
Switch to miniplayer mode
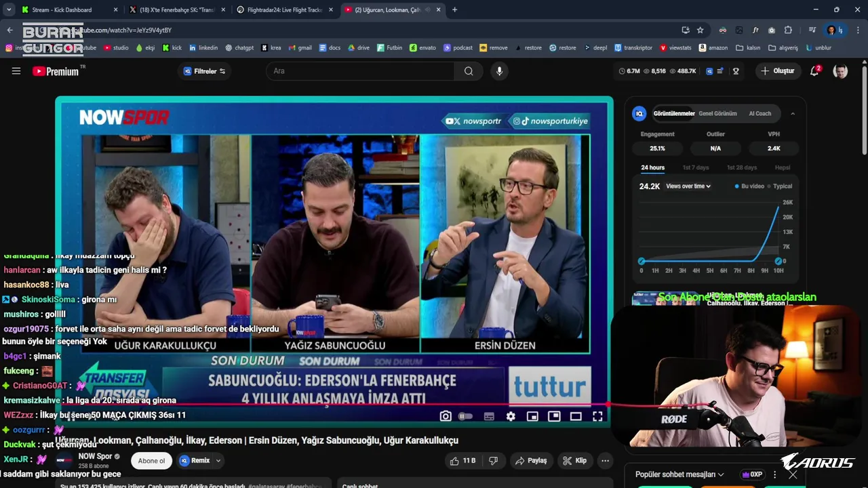(x=532, y=416)
